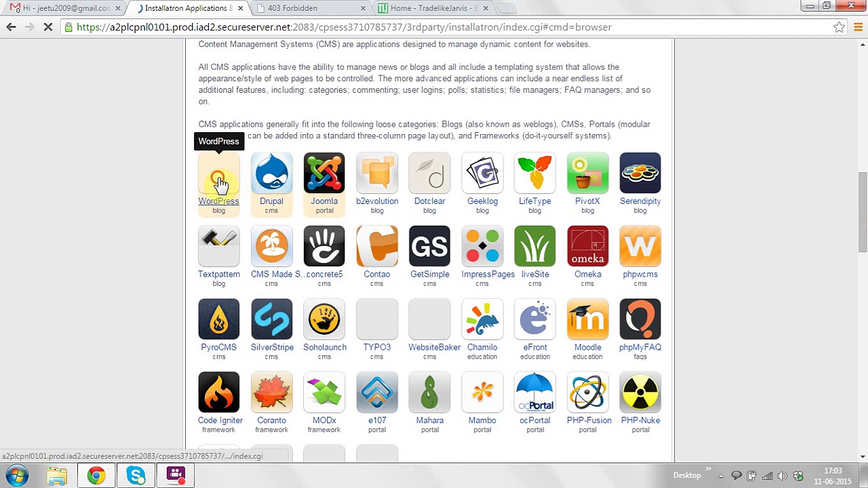Screen dimensions: 868x488
Task: Open Skype from the taskbar
Action: (136, 475)
